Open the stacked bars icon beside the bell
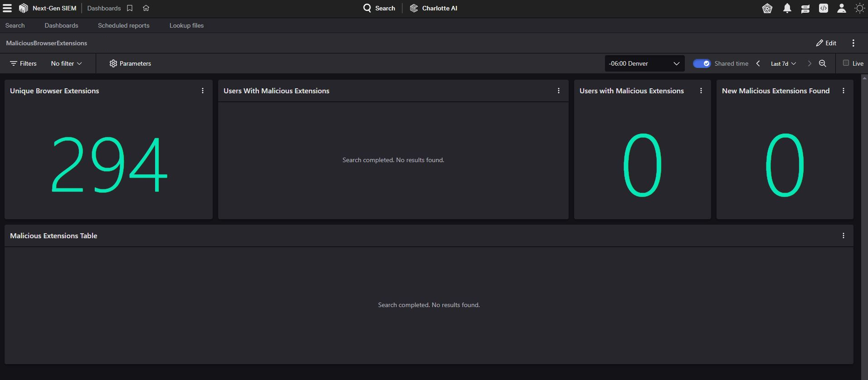 pos(805,8)
